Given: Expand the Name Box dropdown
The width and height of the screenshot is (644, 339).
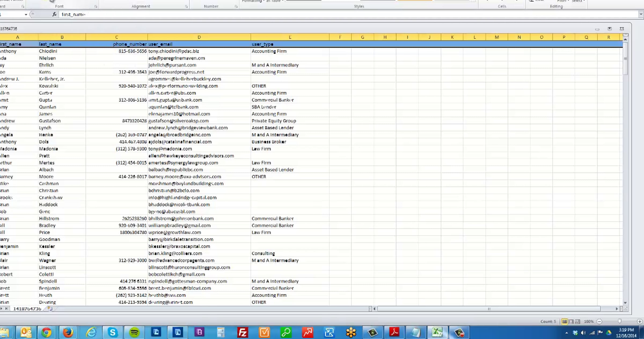Looking at the screenshot, I should coord(26,14).
